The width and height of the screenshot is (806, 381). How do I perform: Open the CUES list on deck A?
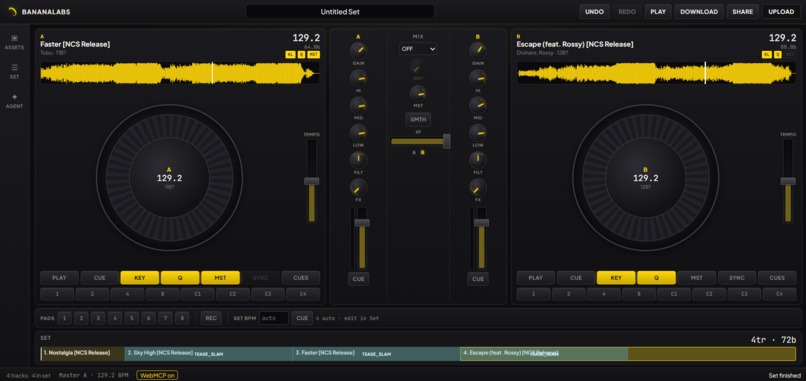pos(301,278)
